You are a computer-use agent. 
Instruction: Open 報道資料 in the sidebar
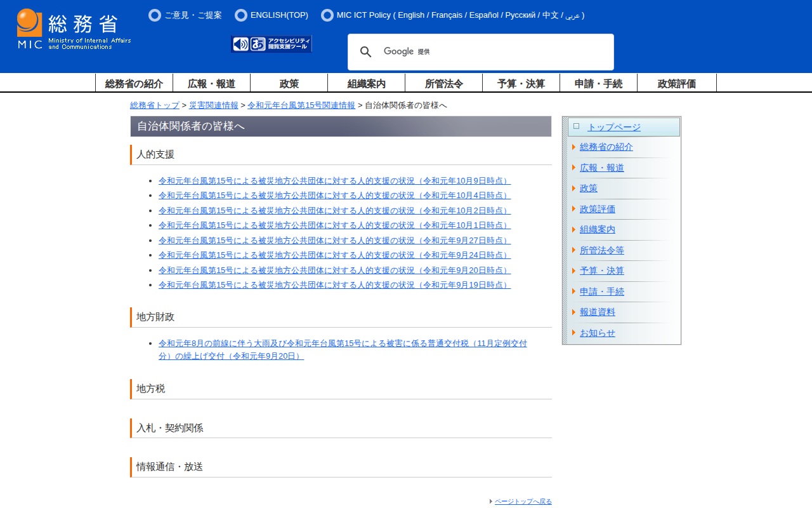(597, 312)
